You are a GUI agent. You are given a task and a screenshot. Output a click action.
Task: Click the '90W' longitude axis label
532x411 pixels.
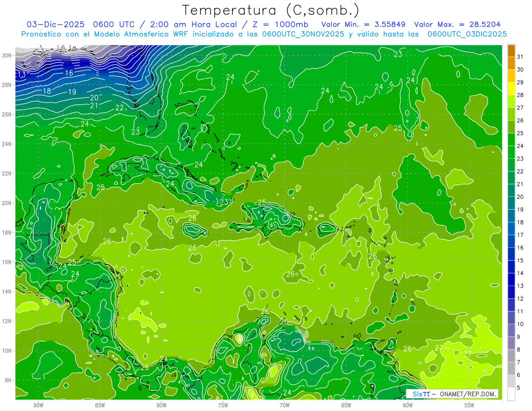(x=38, y=405)
